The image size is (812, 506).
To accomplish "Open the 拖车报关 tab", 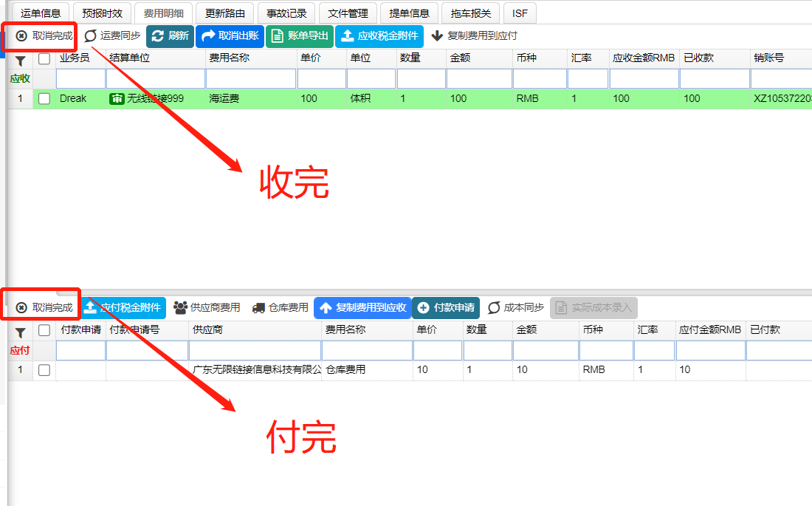I will (471, 13).
